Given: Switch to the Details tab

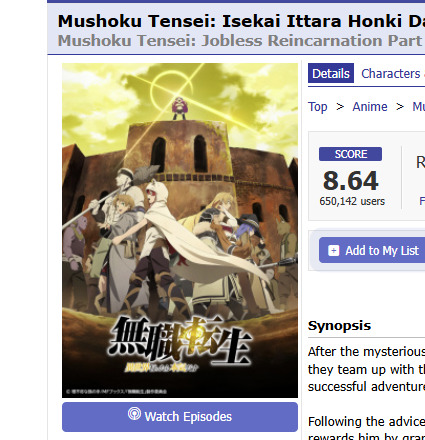Looking at the screenshot, I should click(331, 73).
